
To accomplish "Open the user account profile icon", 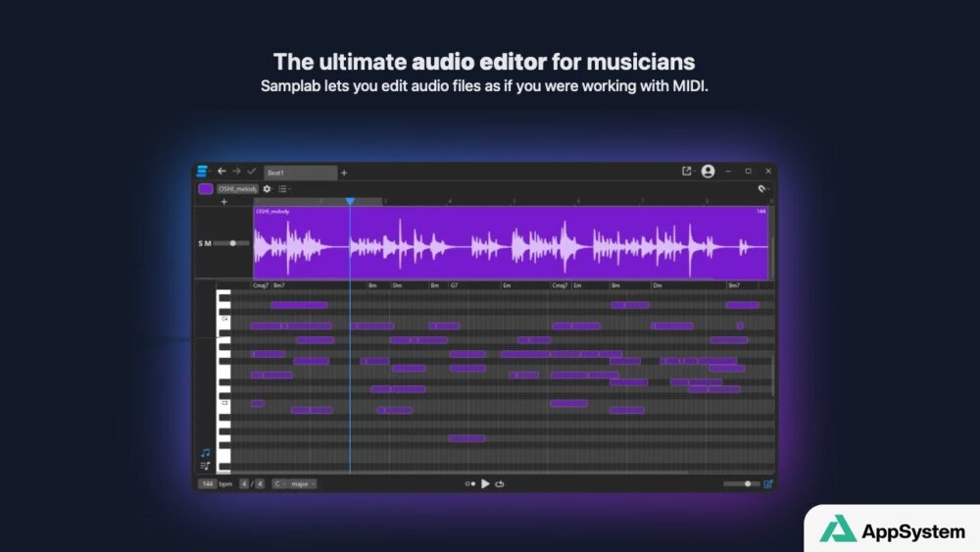I will 708,171.
